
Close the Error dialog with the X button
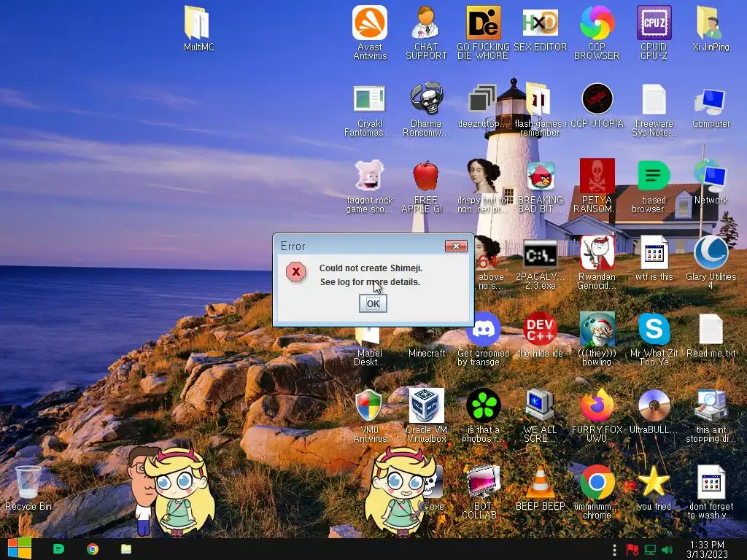pos(456,246)
